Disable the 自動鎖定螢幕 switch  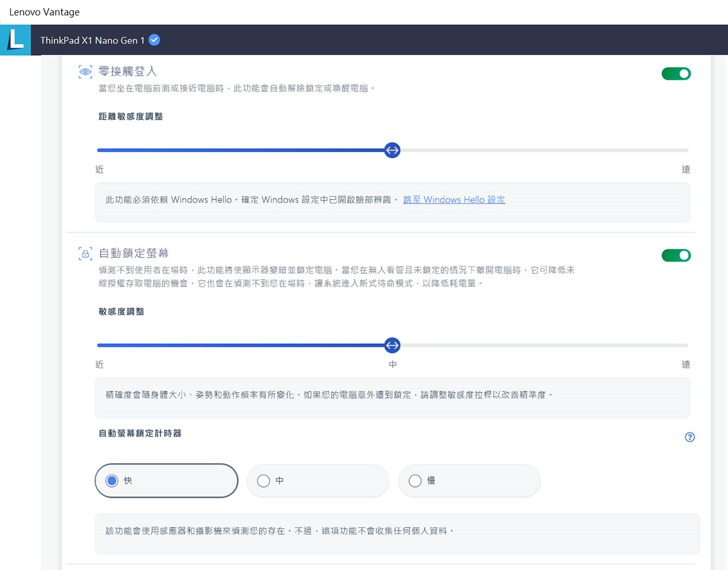point(676,256)
